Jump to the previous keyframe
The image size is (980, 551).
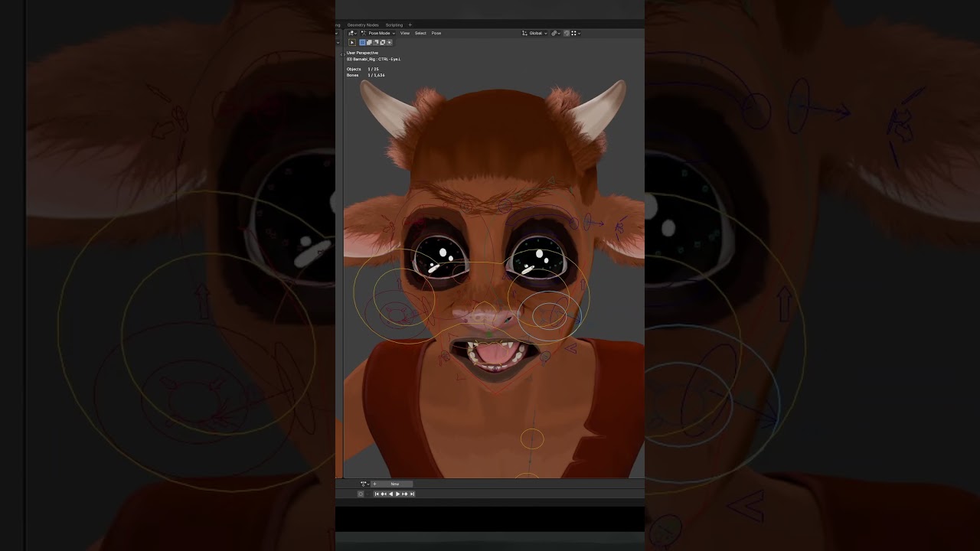pos(384,494)
